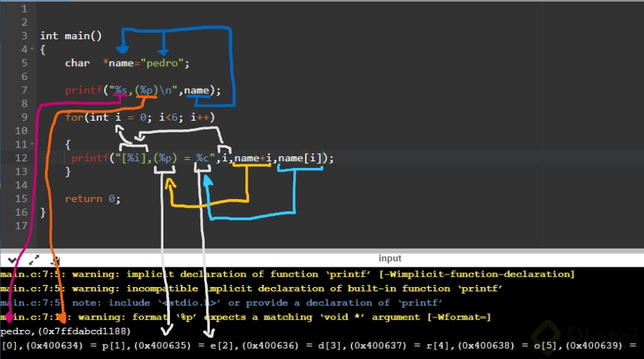This screenshot has height=359, width=644.
Task: Click the 'return 0;' statement
Action: coord(93,198)
